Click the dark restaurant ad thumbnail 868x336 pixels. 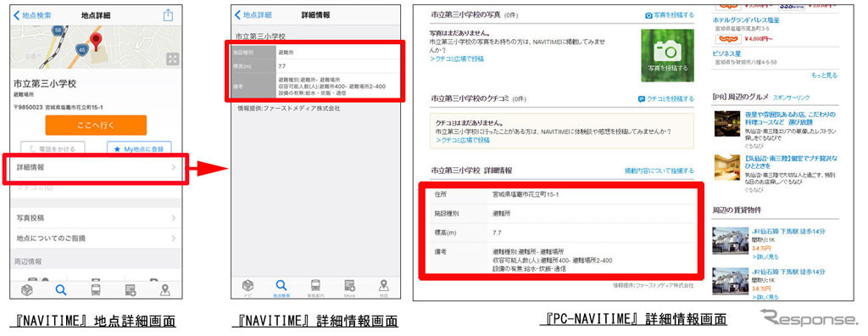coord(727,124)
